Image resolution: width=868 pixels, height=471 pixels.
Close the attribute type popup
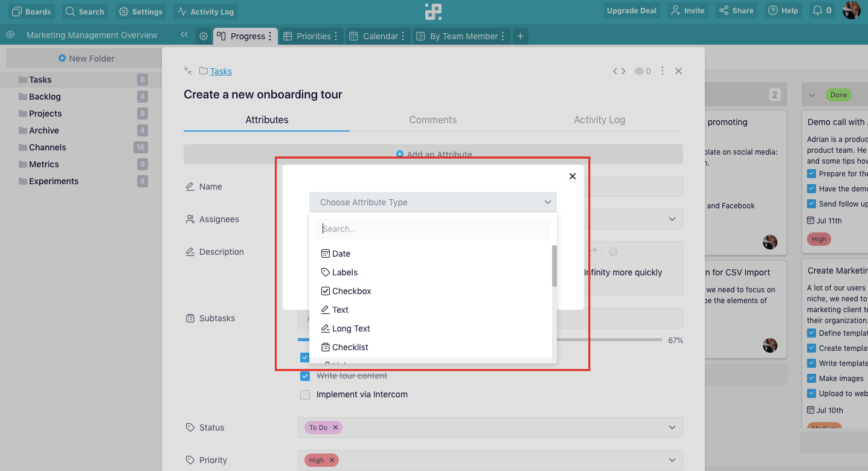573,176
